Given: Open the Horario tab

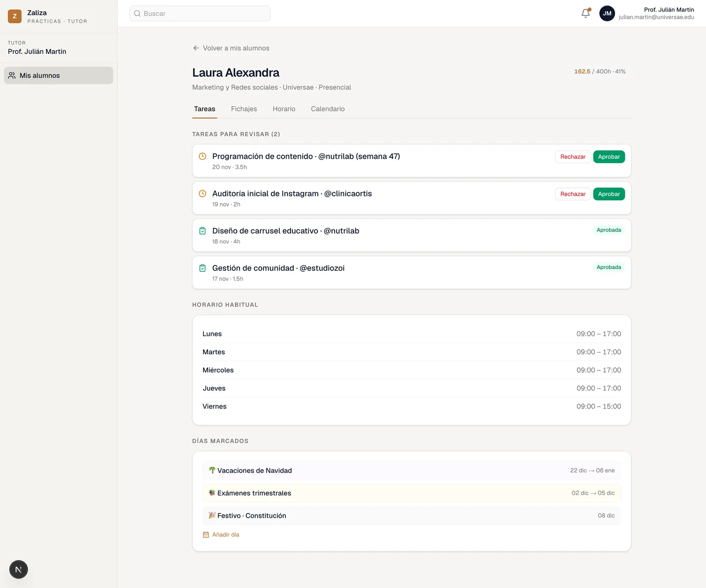Looking at the screenshot, I should pyautogui.click(x=284, y=109).
